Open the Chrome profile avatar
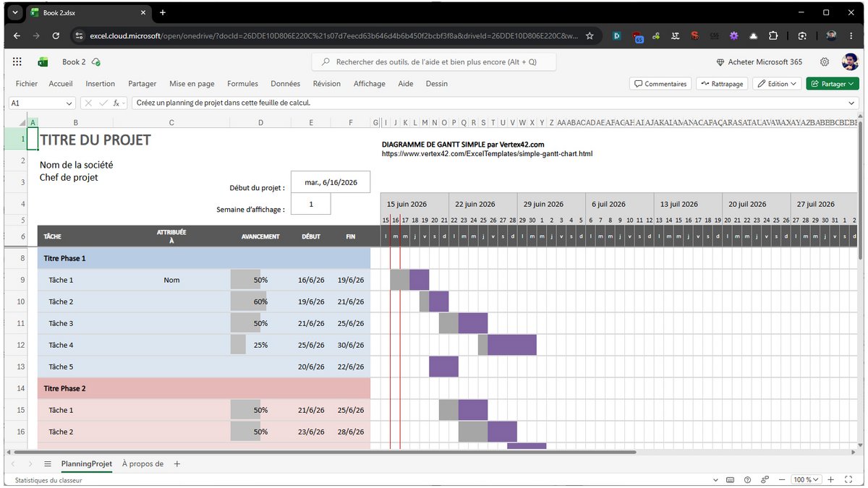The width and height of the screenshot is (868, 488). click(831, 35)
